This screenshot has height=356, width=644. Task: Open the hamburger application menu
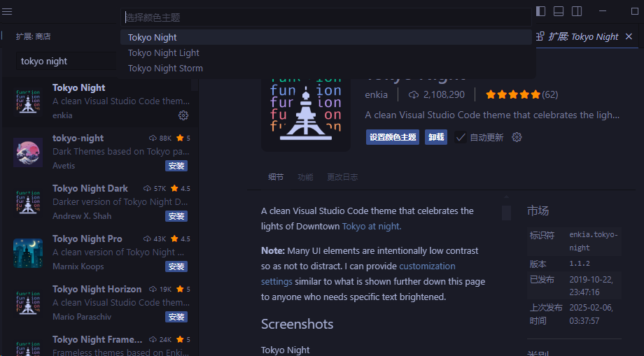tap(7, 11)
